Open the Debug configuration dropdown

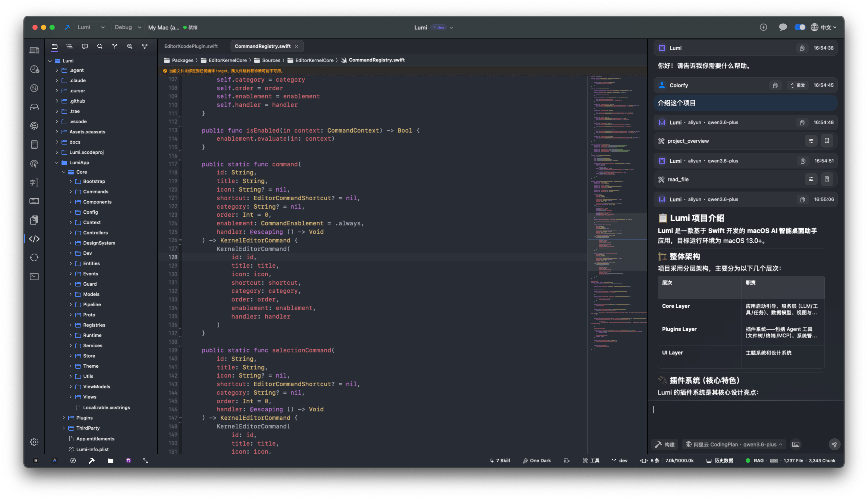click(128, 27)
